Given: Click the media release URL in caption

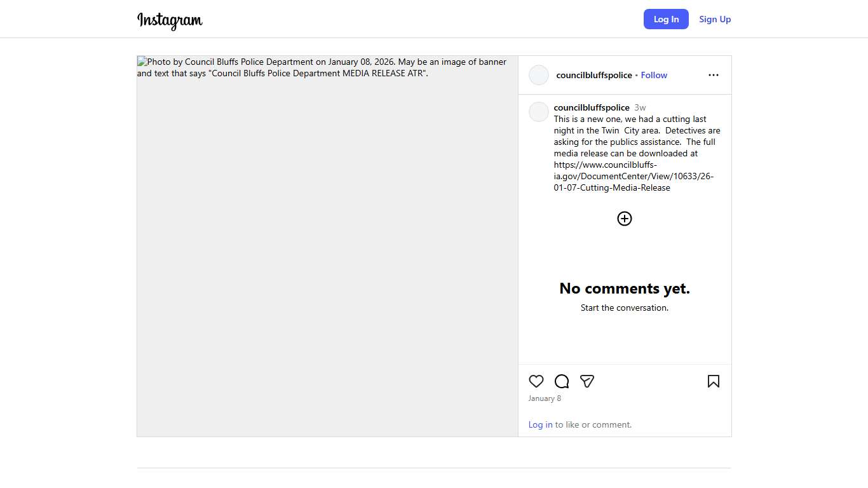Looking at the screenshot, I should (633, 176).
